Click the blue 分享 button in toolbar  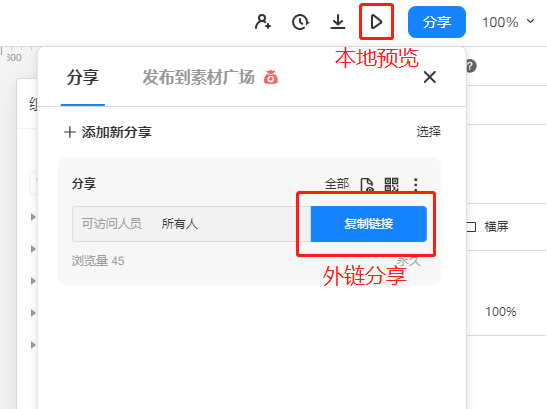point(437,22)
